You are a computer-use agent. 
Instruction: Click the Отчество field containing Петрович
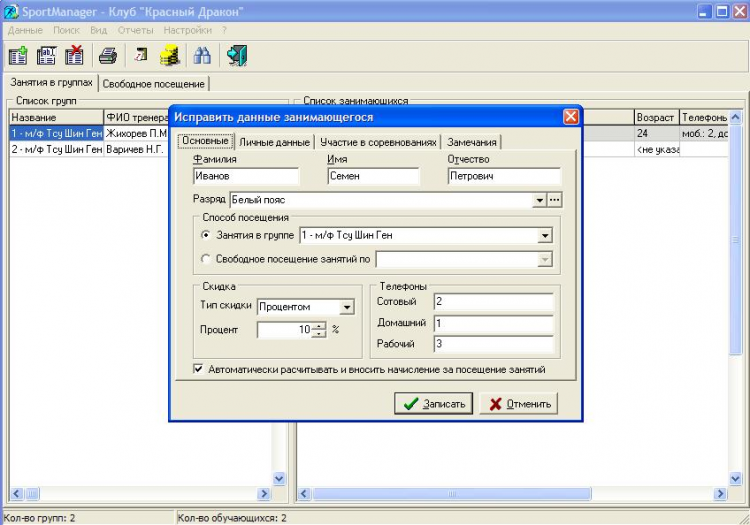504,176
